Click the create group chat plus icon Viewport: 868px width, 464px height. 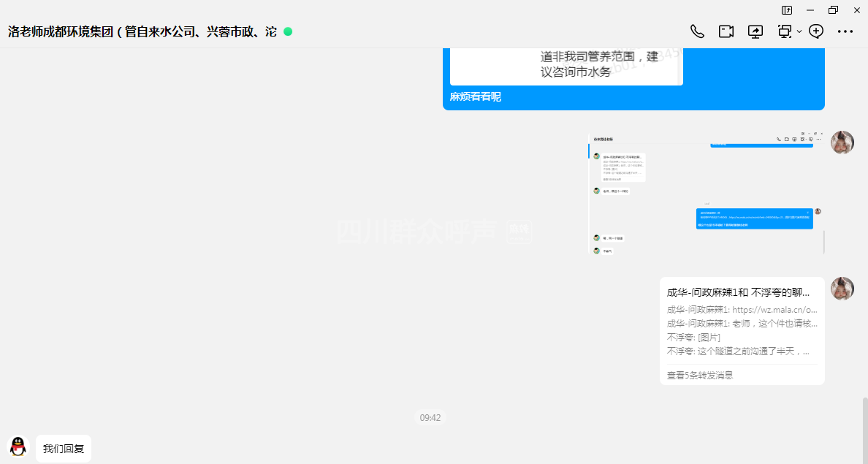click(816, 31)
